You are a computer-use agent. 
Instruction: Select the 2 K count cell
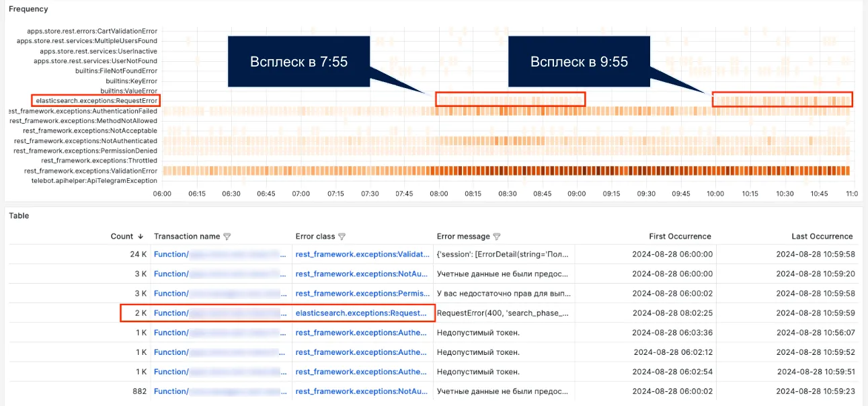(x=140, y=313)
